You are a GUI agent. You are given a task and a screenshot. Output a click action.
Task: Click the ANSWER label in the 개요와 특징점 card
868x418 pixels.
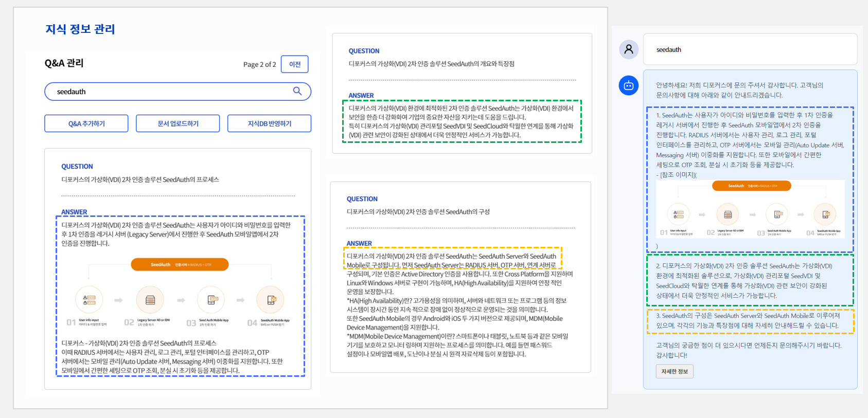coord(361,96)
